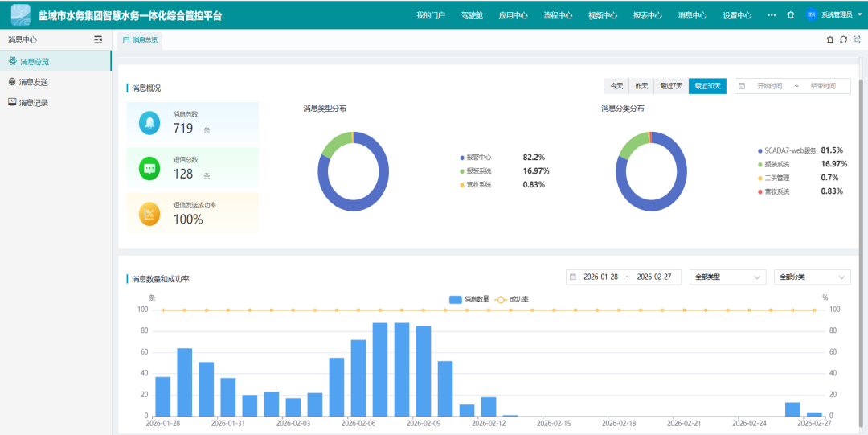Open the 全部分类 dropdown
The width and height of the screenshot is (868, 435).
(812, 277)
